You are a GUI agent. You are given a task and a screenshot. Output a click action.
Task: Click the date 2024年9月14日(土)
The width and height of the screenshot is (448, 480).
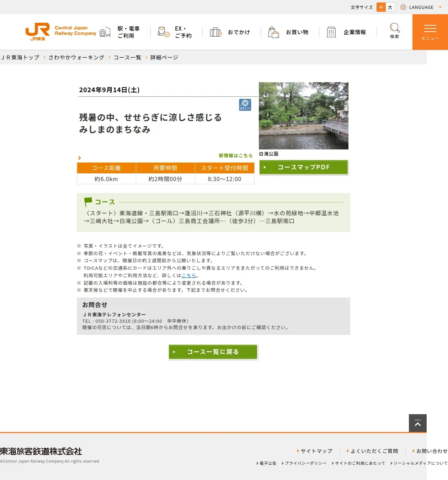click(x=110, y=90)
